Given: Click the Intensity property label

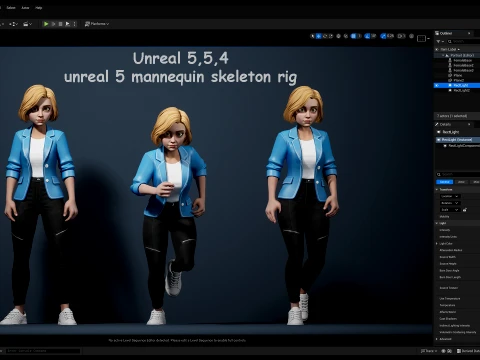Looking at the screenshot, I should 445,230.
